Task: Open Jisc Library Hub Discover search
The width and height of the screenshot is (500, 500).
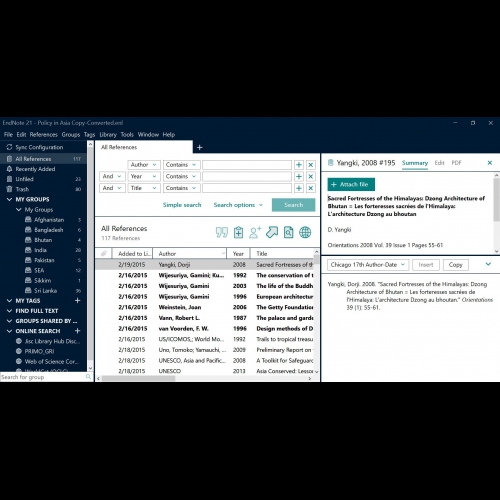Action: [48, 341]
